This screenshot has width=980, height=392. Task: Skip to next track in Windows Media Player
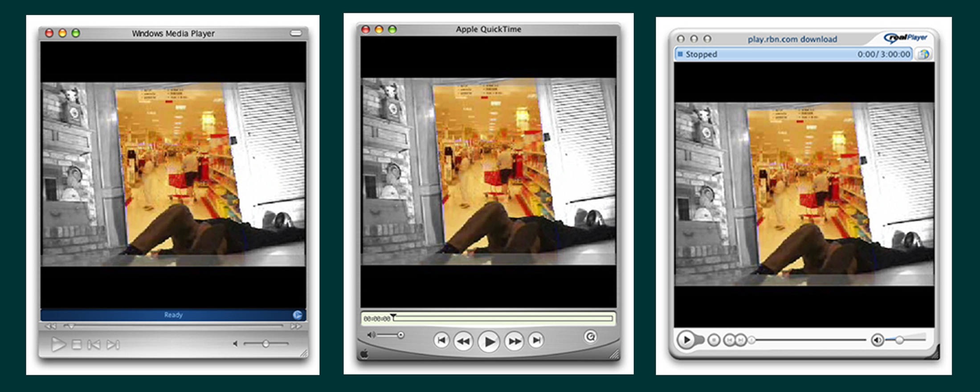tap(113, 345)
